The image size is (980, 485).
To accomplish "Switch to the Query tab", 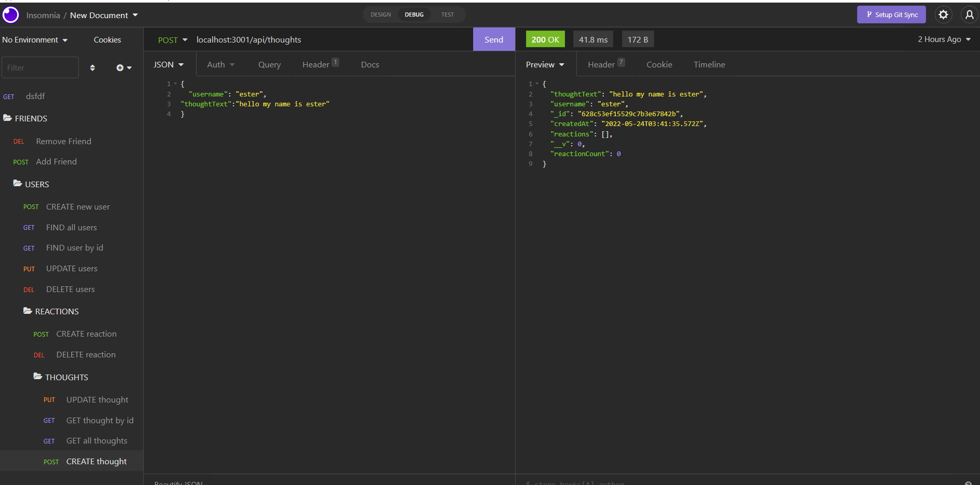I will (x=269, y=64).
